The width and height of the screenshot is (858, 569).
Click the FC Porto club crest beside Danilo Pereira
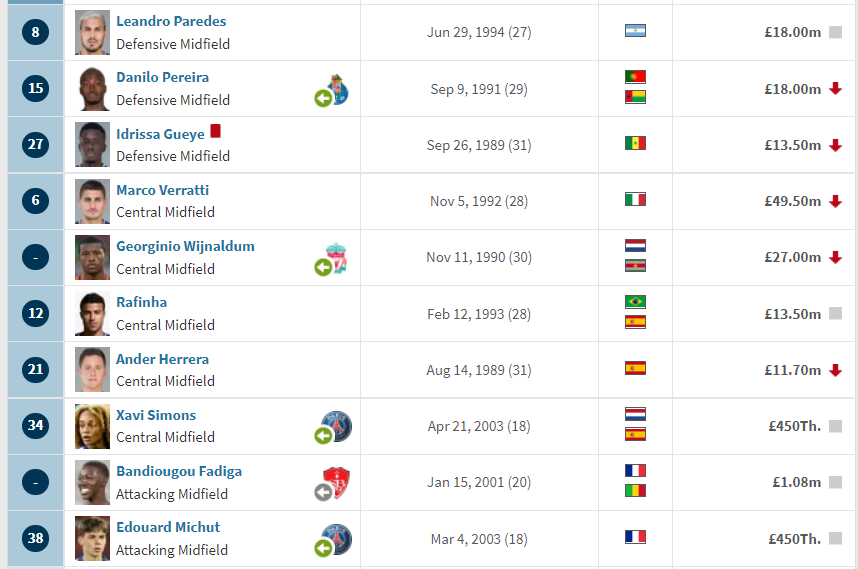pos(338,89)
